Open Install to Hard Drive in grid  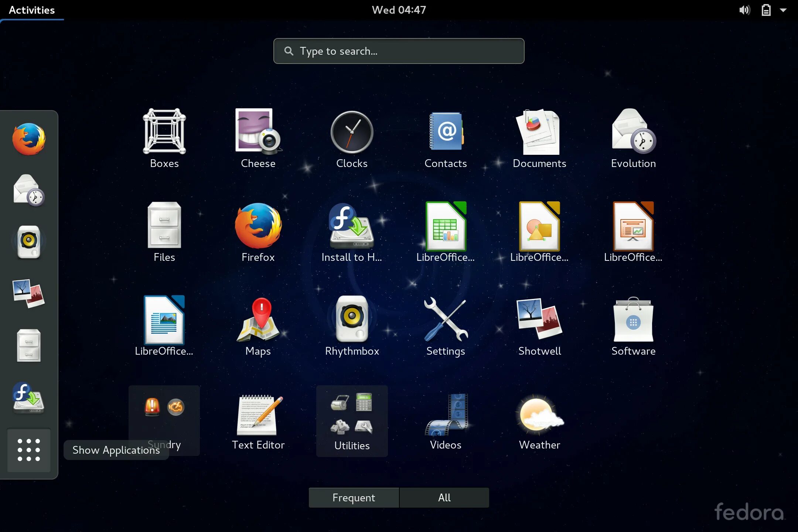[352, 232]
